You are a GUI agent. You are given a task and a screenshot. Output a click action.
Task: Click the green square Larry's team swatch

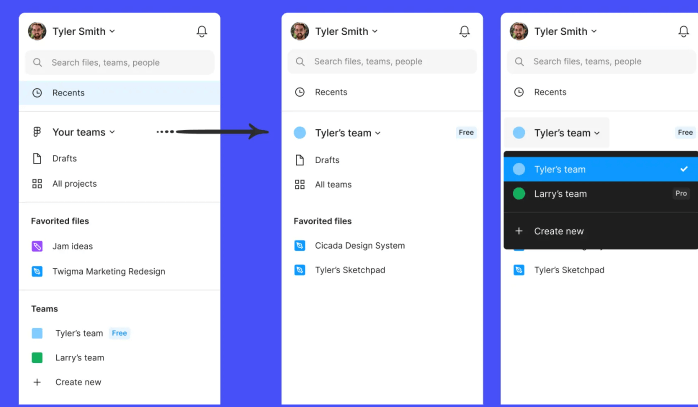point(37,358)
